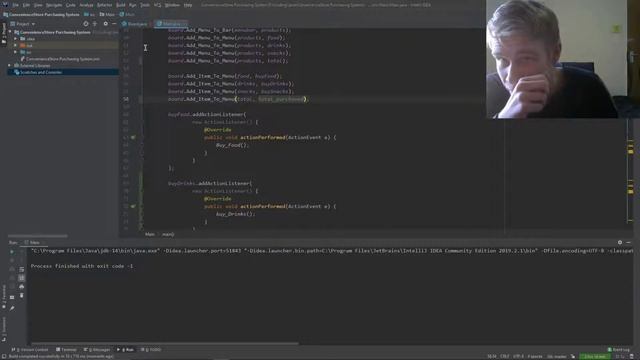Screen dimensions: 640x360
Task: Open the Code menu
Action: pos(71,5)
